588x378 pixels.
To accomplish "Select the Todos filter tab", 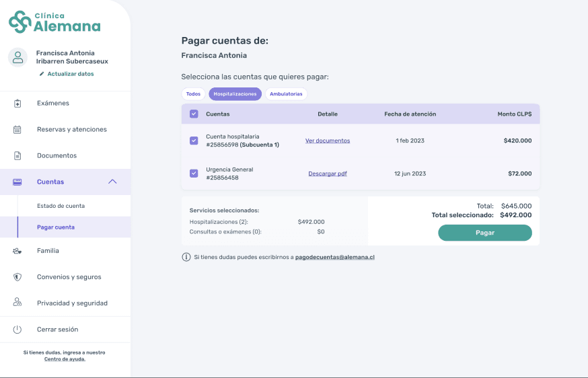I will tap(193, 94).
